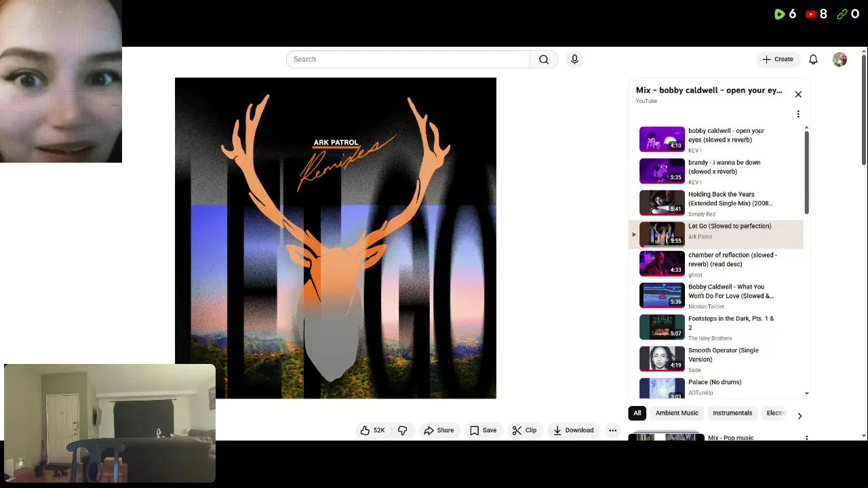This screenshot has width=868, height=488.
Task: Click the Mix playlist title header
Action: [709, 90]
